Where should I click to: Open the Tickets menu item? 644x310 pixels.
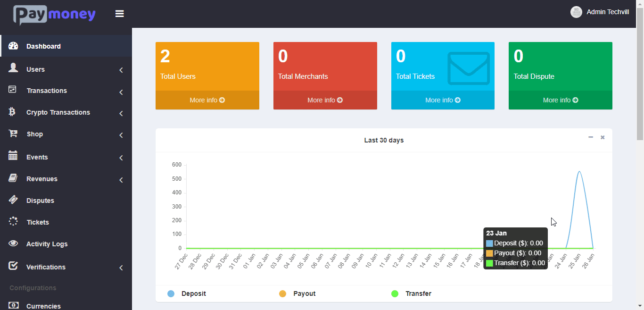tap(38, 222)
